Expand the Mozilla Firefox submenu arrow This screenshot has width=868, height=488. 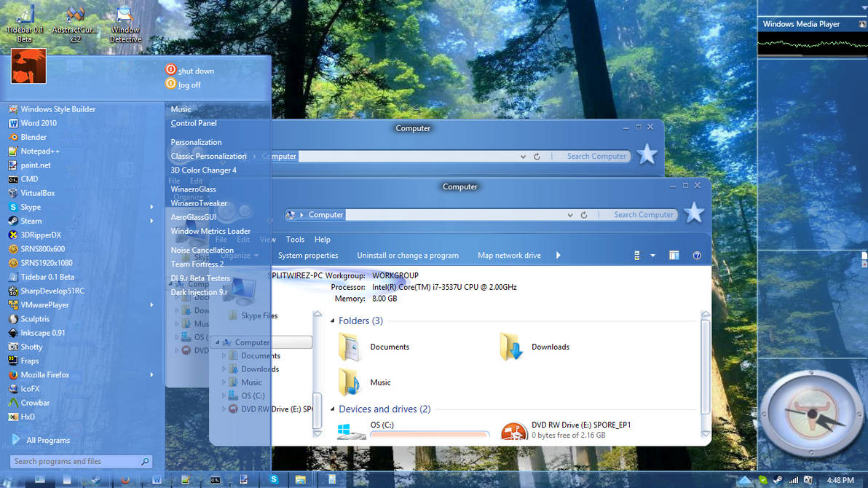pyautogui.click(x=151, y=374)
